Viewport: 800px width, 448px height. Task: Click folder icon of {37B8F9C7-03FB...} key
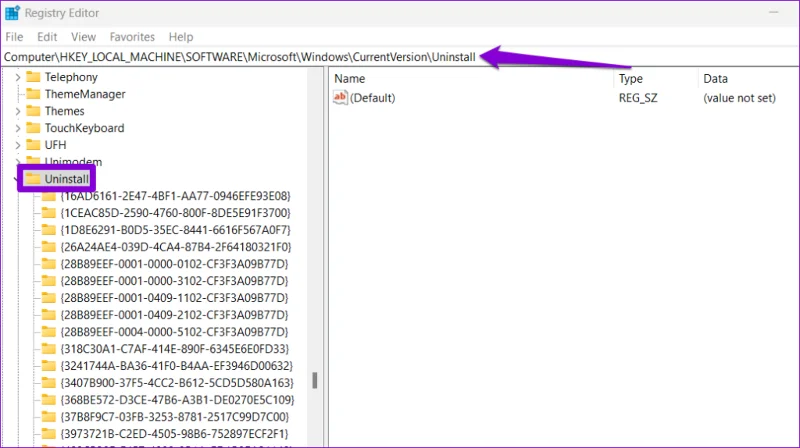pos(48,417)
